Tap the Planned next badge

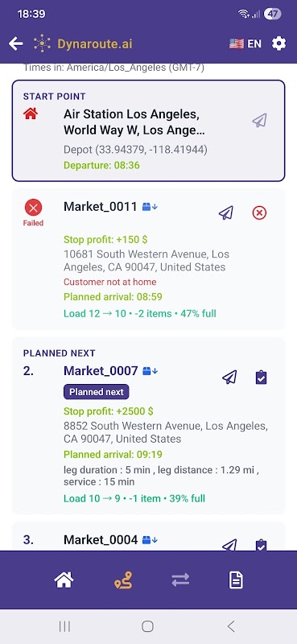[96, 392]
